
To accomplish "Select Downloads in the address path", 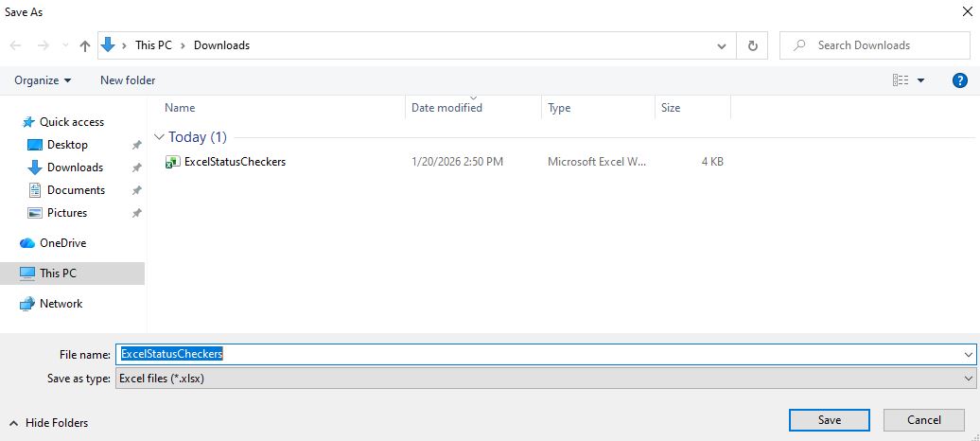I will 222,45.
